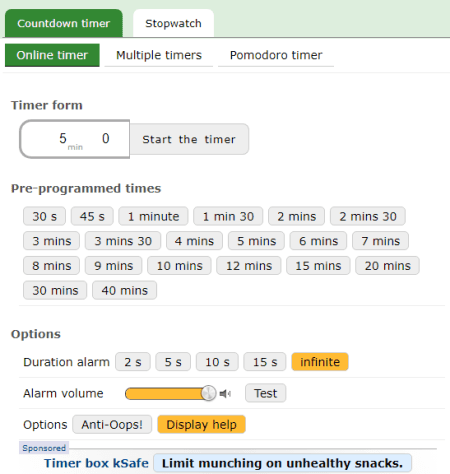450x474 pixels.
Task: Set timer to 40 mins preset
Action: tap(124, 290)
